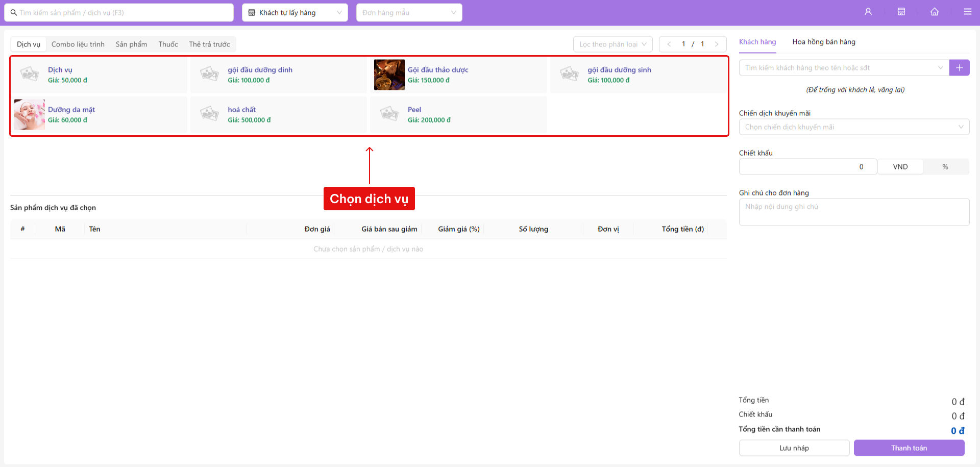Click the placeholder image of gội đầu dưỡng dinh
980x467 pixels.
209,75
